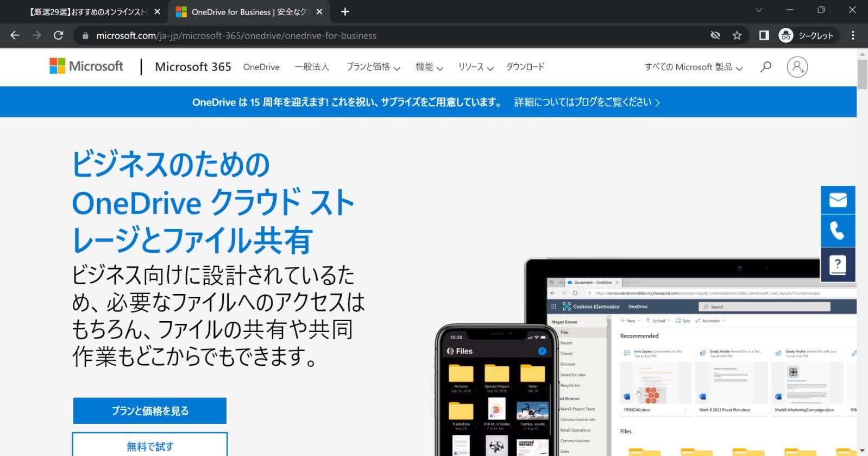Click the 無料で試す button
This screenshot has height=456, width=868.
pos(150,446)
